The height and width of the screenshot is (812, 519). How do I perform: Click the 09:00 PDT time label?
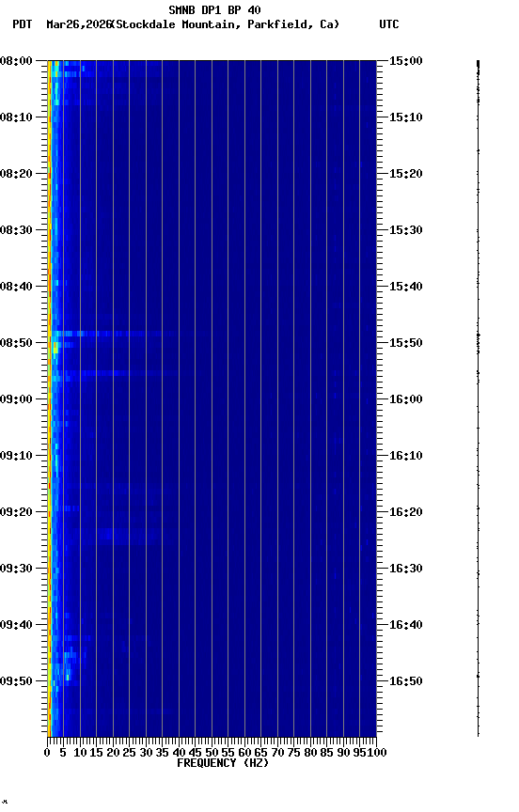[16, 399]
